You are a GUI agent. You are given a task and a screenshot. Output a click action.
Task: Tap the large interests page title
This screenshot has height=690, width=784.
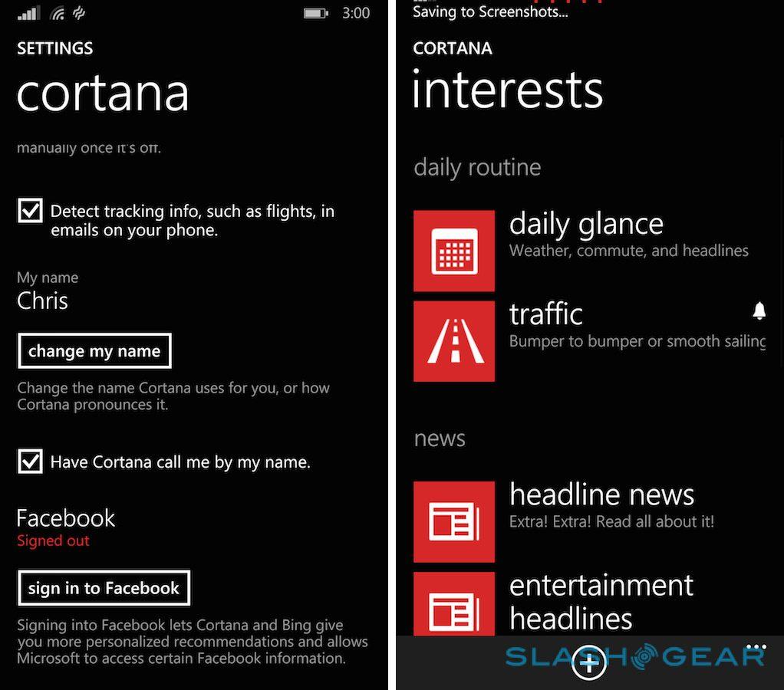(x=508, y=89)
